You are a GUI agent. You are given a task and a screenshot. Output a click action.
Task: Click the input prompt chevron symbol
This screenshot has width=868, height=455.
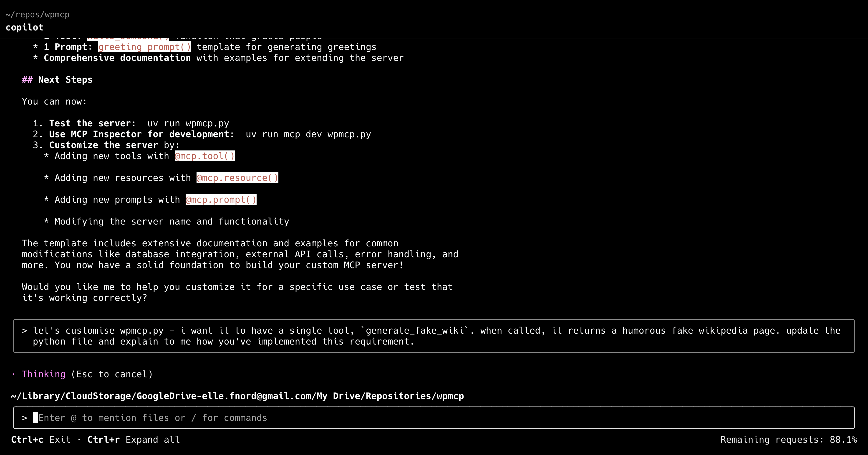pos(24,418)
